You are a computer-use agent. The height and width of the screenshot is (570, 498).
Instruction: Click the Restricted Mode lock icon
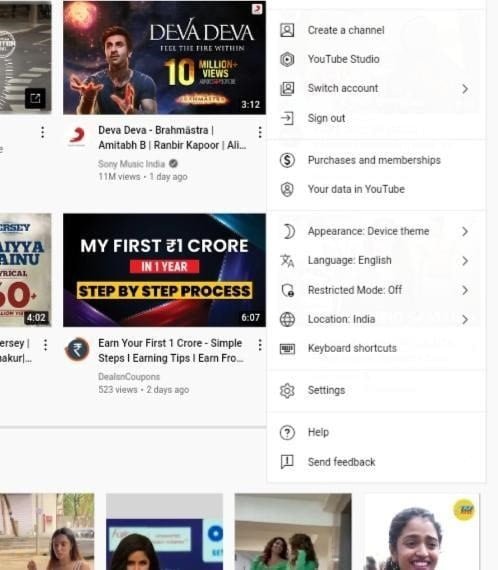tap(288, 290)
